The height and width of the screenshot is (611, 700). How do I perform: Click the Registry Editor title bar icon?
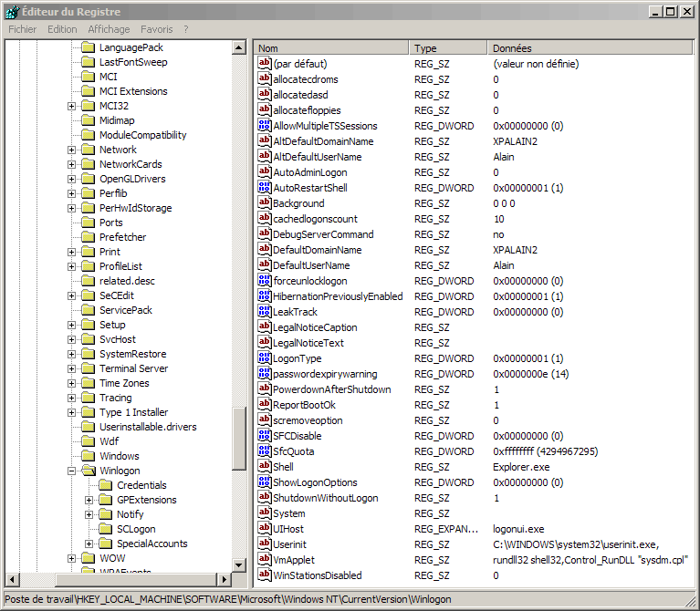(11, 11)
